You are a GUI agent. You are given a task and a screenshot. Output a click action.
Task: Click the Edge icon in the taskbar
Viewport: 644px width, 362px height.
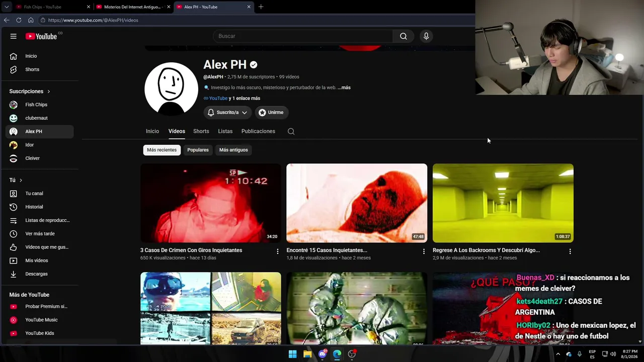337,354
